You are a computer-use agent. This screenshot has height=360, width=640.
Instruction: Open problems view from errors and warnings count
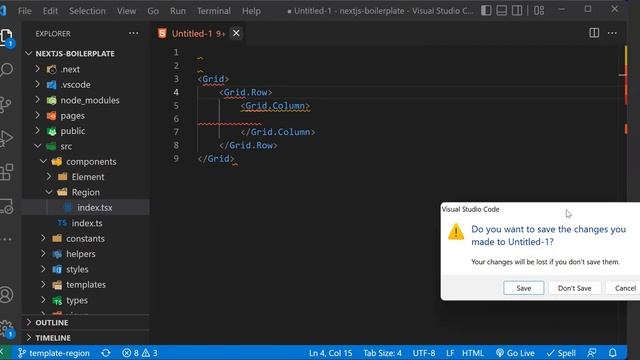140,353
